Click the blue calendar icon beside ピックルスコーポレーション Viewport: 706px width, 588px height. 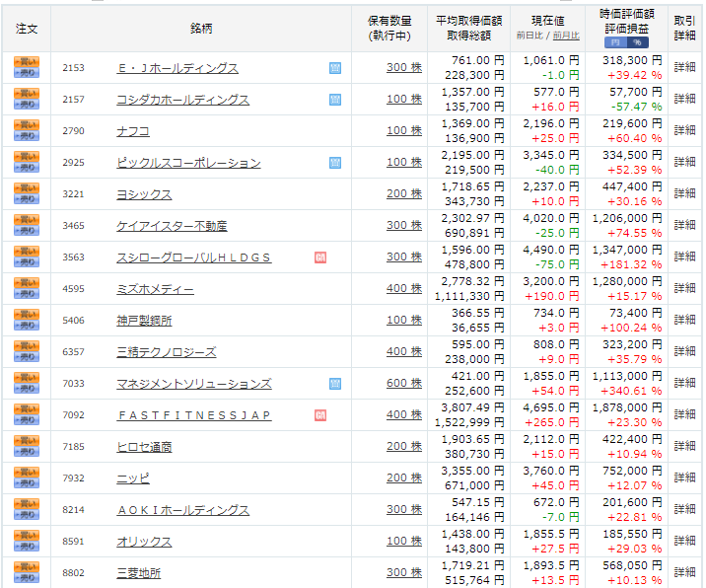[335, 163]
